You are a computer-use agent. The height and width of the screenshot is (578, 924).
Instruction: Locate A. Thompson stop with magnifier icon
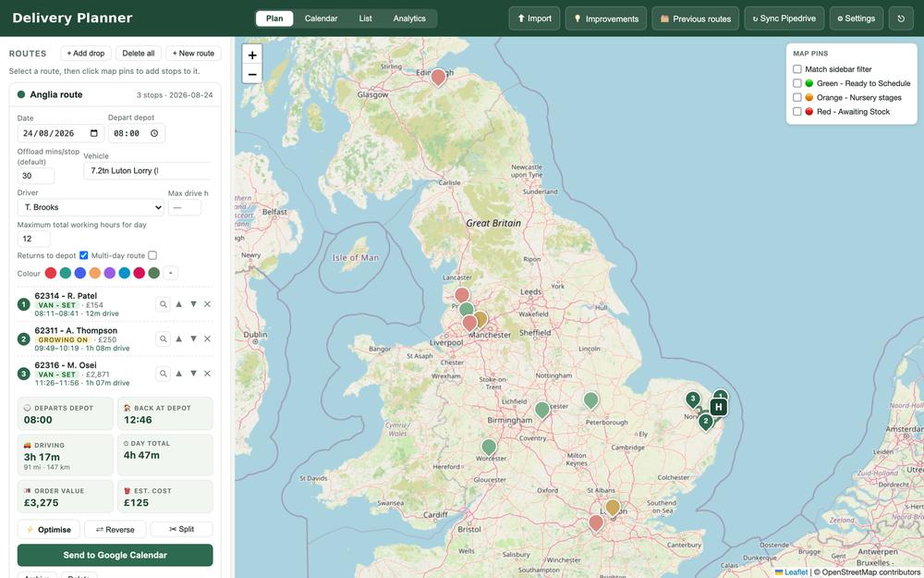pos(164,339)
